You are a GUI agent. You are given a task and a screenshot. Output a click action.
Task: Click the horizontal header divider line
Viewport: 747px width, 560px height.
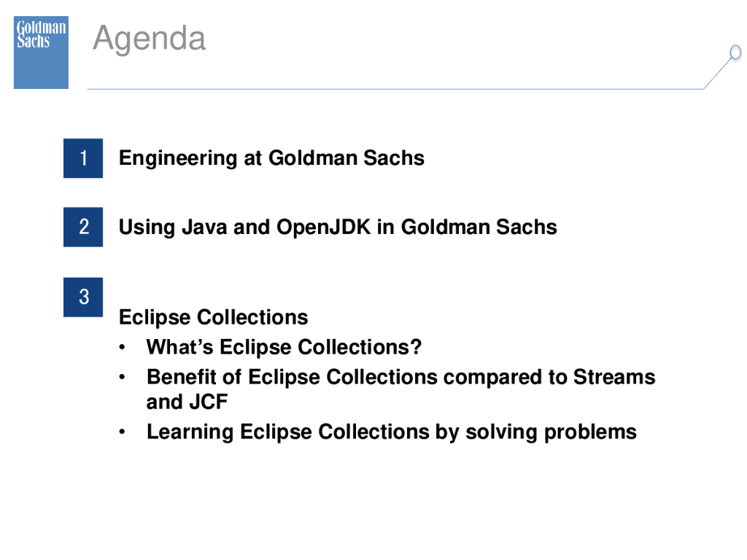coord(394,89)
